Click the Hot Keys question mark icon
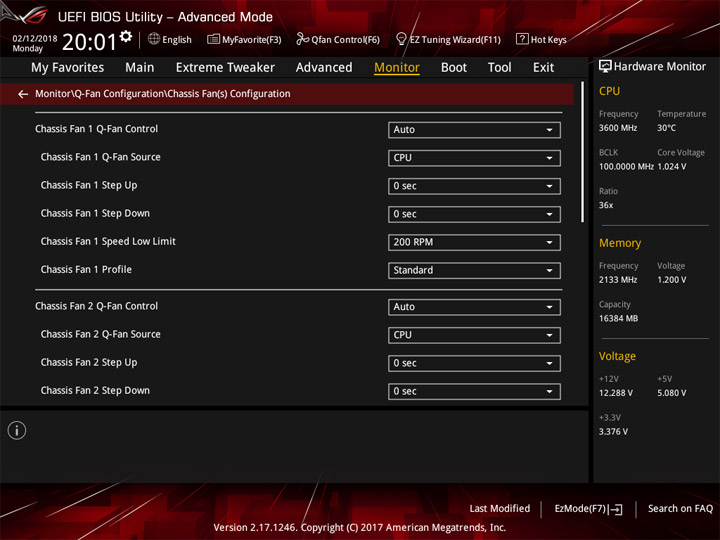This screenshot has height=540, width=720. tap(522, 39)
